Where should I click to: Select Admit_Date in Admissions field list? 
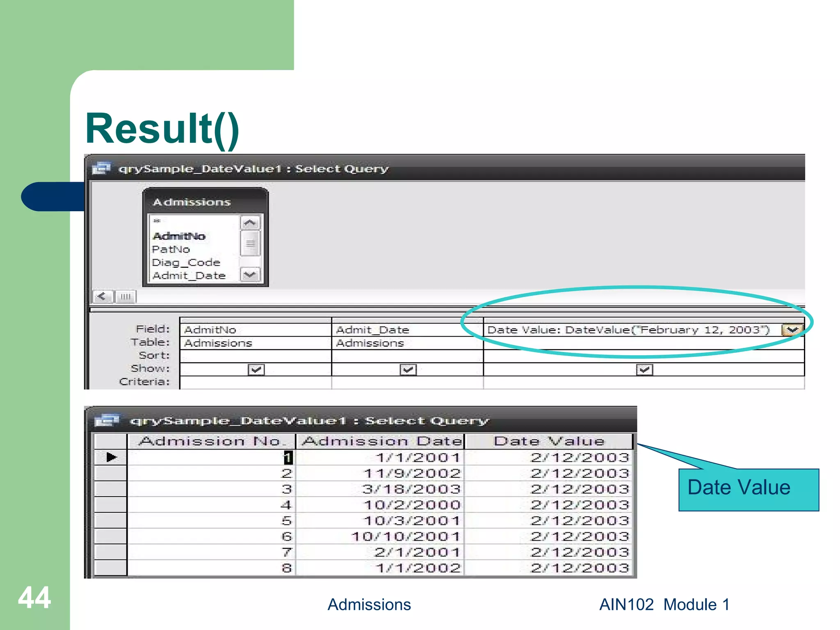189,276
